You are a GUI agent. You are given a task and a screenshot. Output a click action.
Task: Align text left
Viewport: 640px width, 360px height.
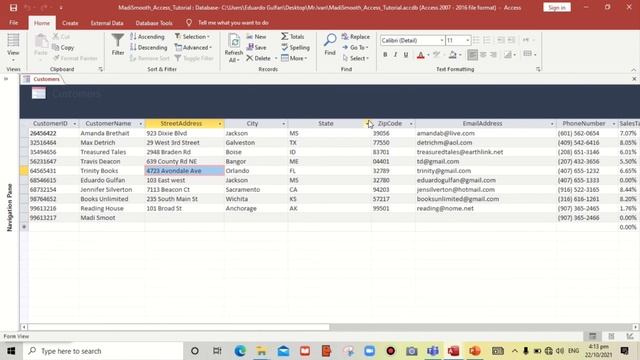coord(472,55)
